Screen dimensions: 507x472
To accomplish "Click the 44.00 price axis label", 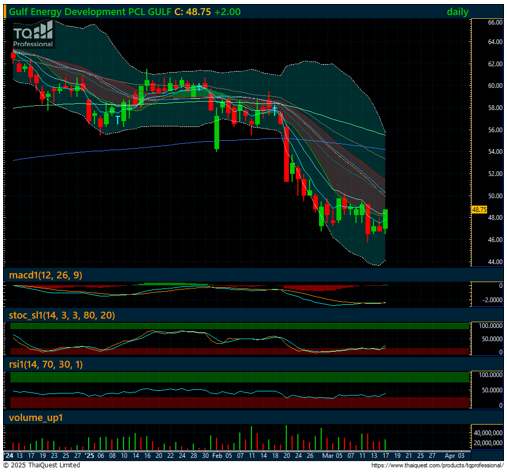I will (x=495, y=262).
